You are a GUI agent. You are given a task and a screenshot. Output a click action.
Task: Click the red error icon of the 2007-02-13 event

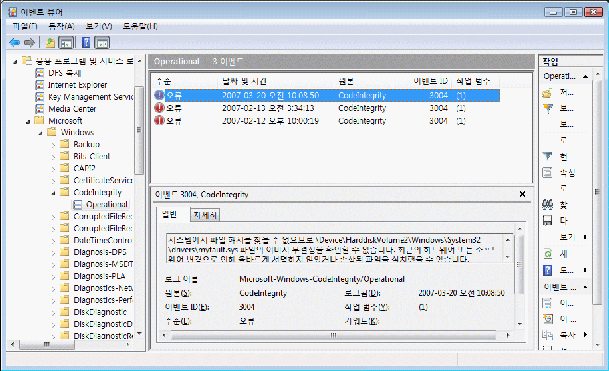[x=159, y=108]
